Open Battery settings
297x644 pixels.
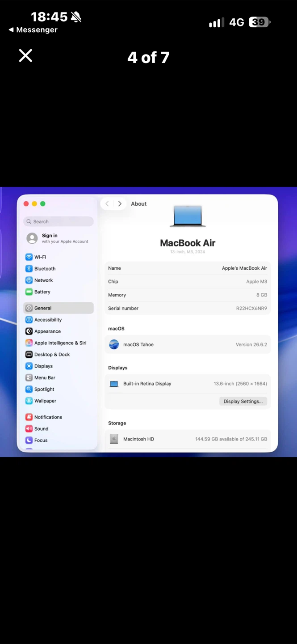[59, 292]
